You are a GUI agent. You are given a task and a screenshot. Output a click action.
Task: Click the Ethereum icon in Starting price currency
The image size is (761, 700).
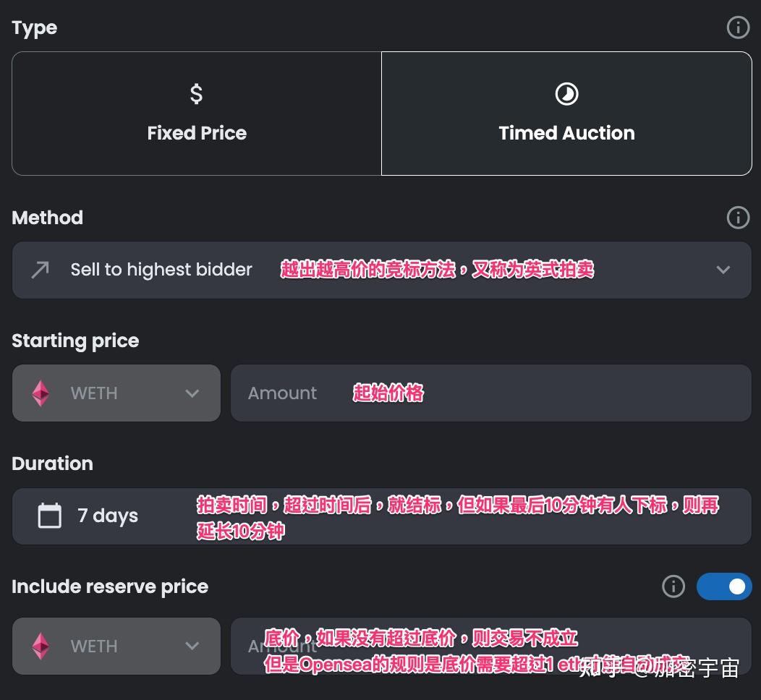pyautogui.click(x=41, y=393)
